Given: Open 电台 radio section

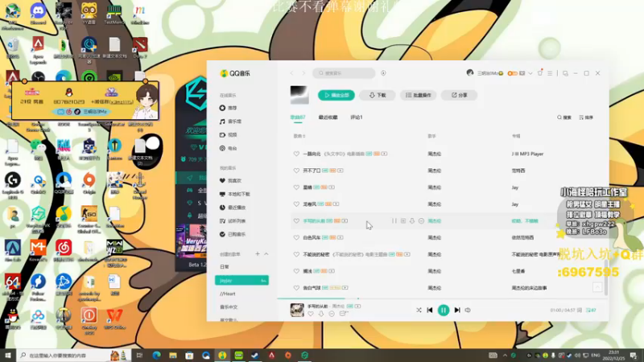Looking at the screenshot, I should point(229,148).
